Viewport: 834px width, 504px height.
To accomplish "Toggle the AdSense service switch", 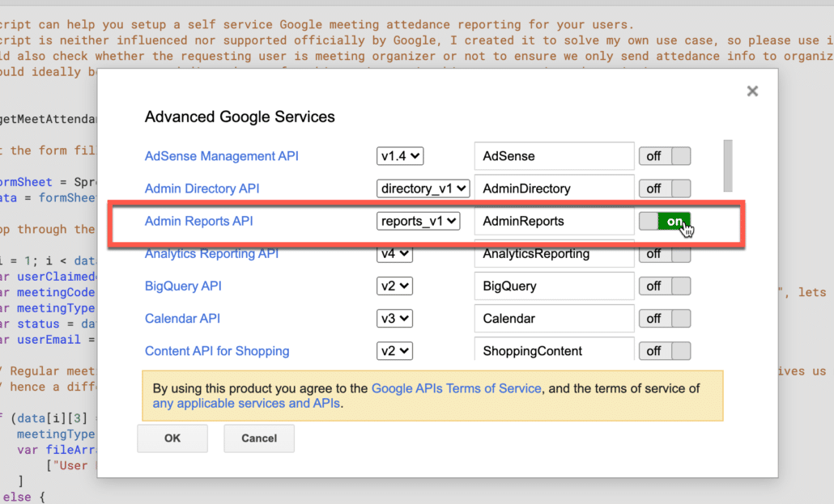I will click(665, 156).
